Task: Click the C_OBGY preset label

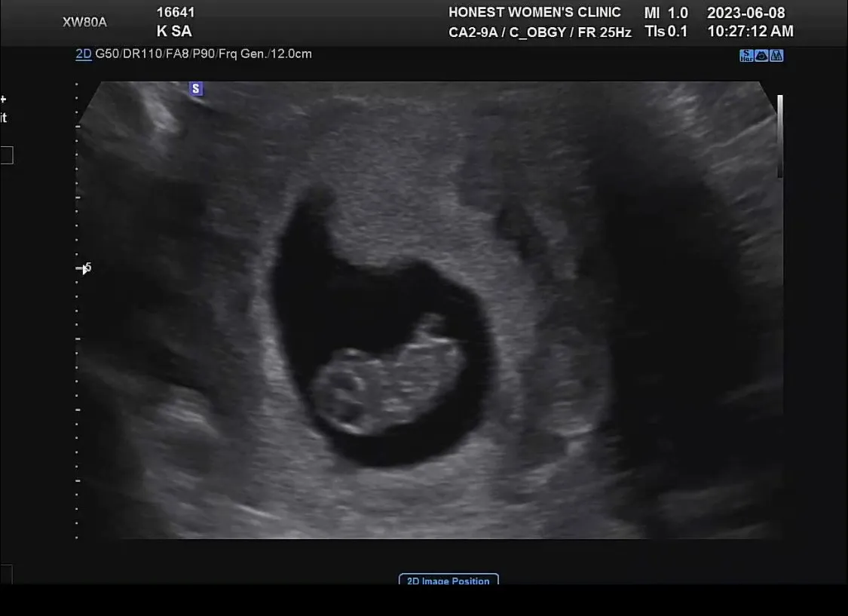Action: click(x=537, y=32)
